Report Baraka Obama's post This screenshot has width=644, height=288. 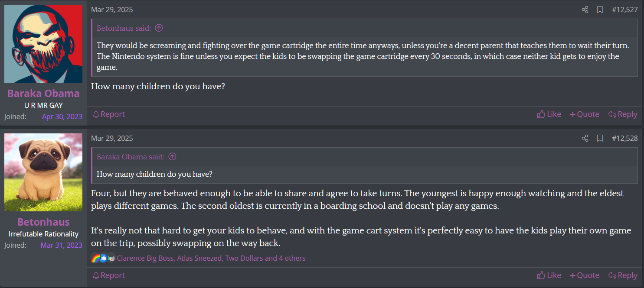pos(109,114)
